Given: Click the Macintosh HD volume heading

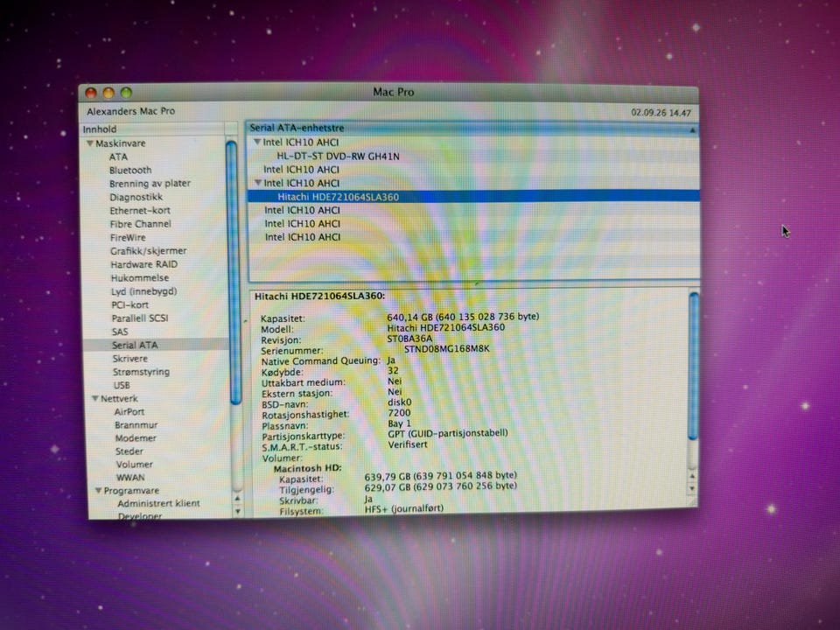Looking at the screenshot, I should coord(307,468).
